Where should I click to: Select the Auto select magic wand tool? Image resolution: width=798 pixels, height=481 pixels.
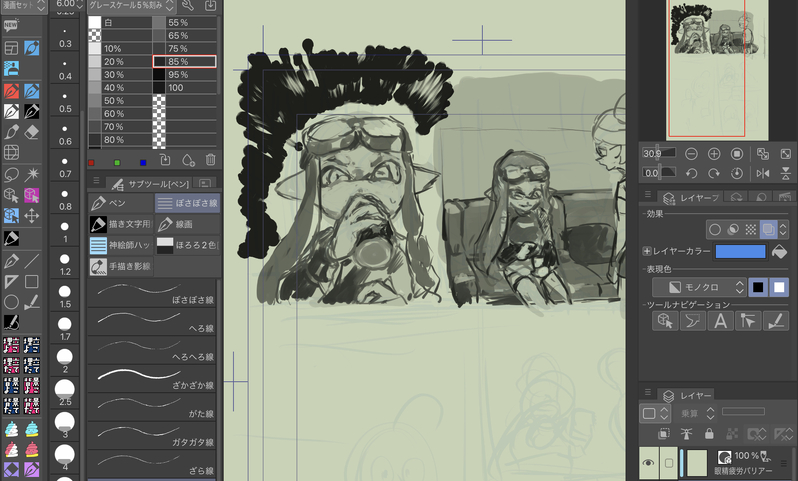point(32,175)
